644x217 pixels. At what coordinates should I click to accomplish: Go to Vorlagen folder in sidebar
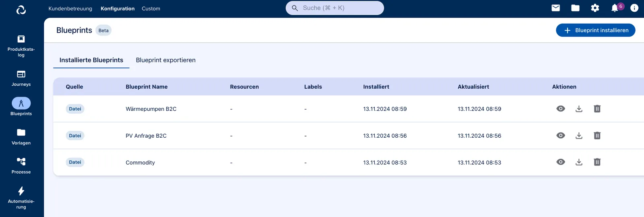pyautogui.click(x=21, y=136)
